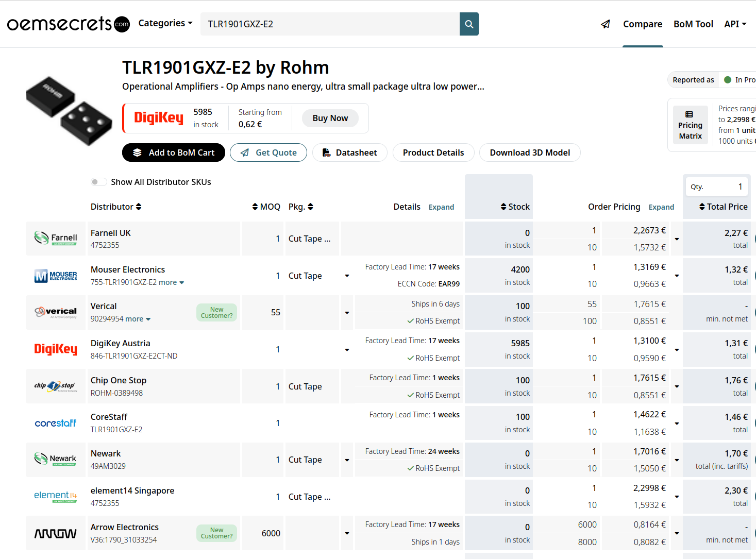Open Product Details
The width and height of the screenshot is (756, 559).
pyautogui.click(x=433, y=153)
